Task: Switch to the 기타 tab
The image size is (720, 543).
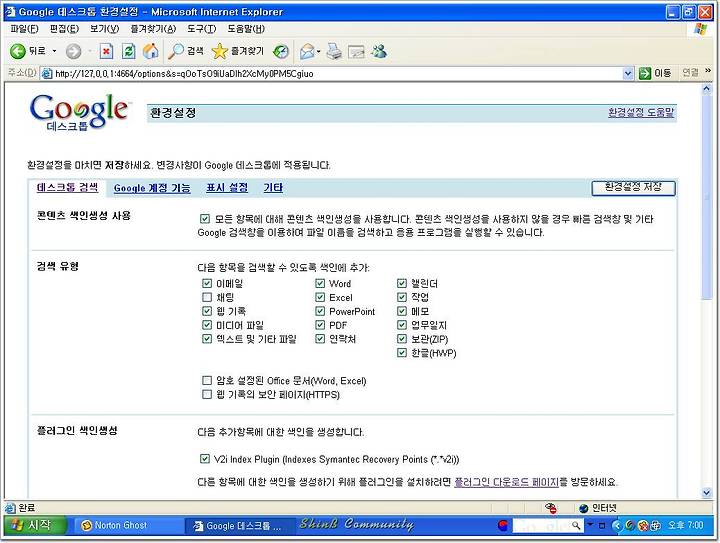Action: [x=273, y=187]
